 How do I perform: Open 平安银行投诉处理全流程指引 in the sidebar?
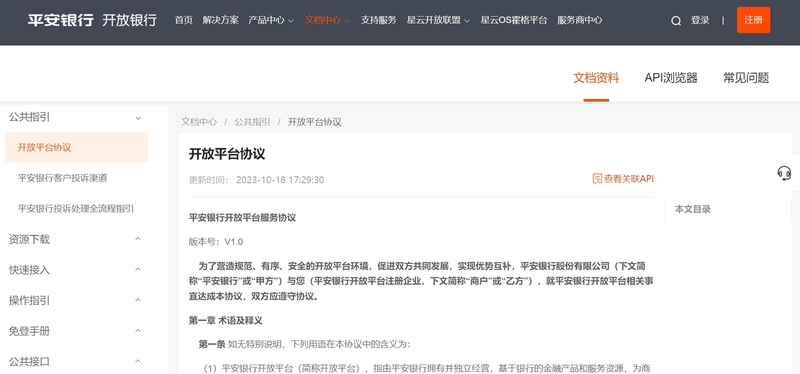pyautogui.click(x=76, y=209)
